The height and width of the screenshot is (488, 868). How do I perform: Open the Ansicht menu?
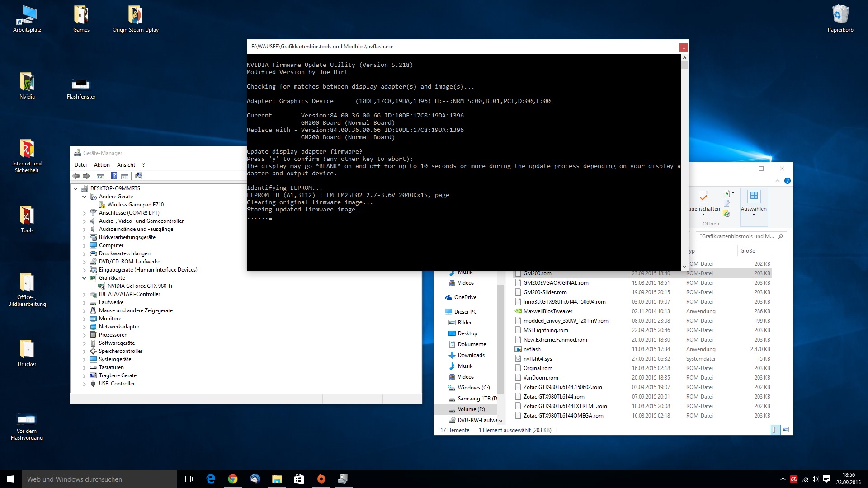click(x=126, y=165)
